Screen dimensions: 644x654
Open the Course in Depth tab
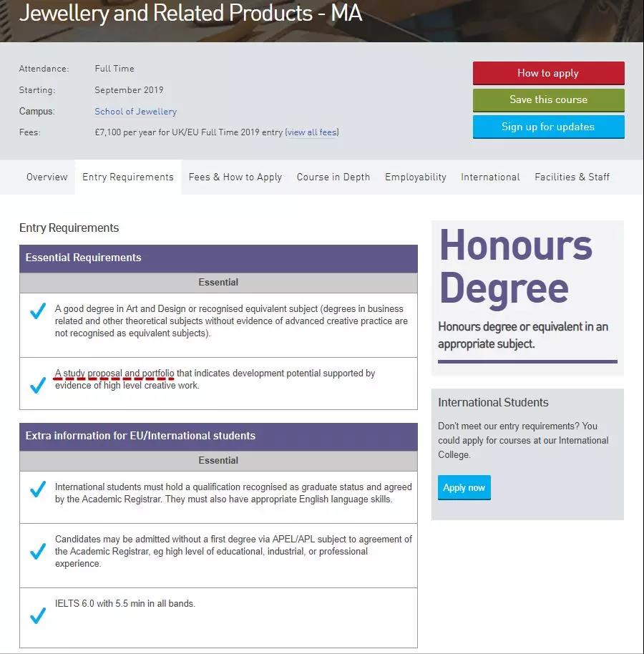pos(333,177)
